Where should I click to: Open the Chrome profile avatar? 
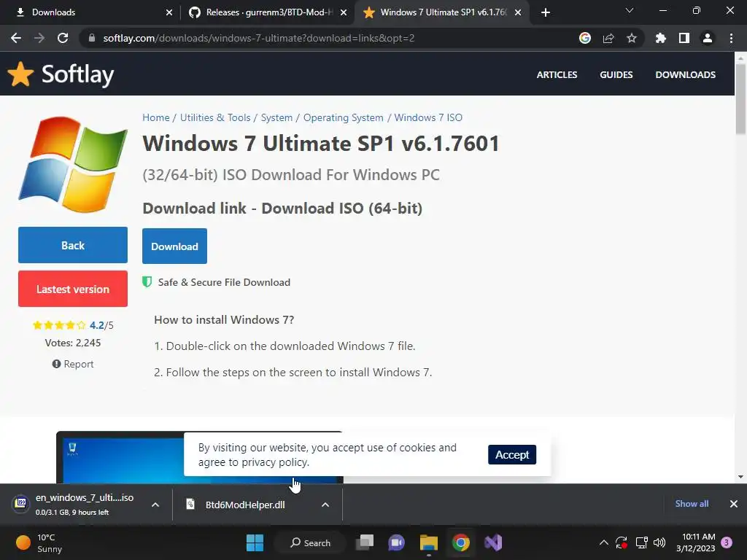[708, 38]
